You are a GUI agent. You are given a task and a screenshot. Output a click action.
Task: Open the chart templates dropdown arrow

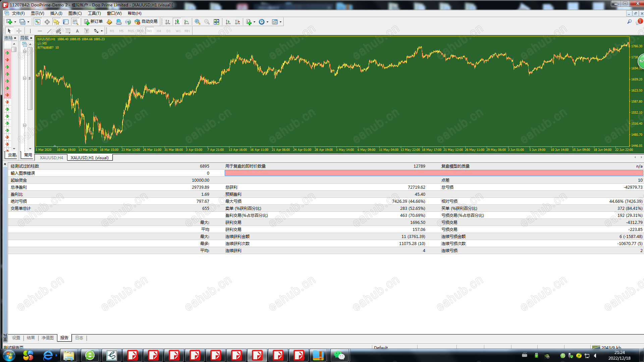(x=280, y=22)
